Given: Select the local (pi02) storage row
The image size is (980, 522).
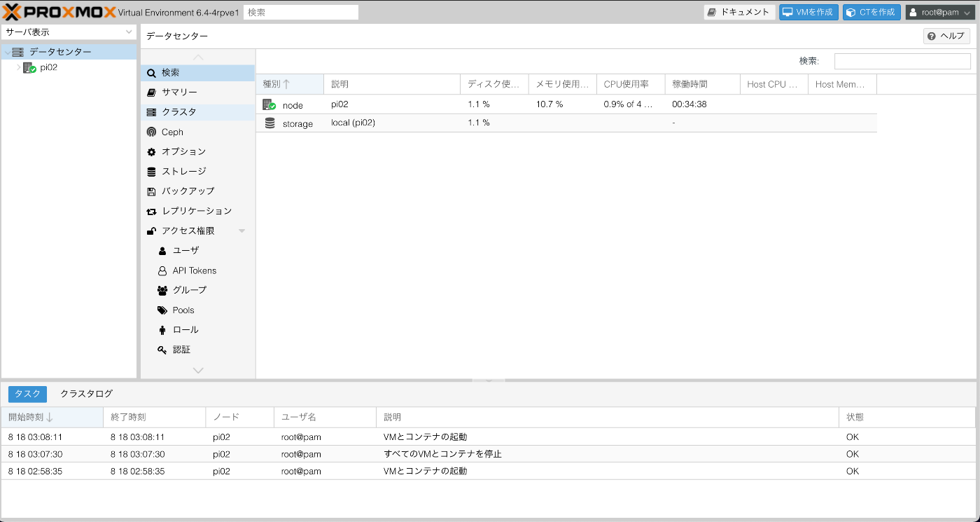Looking at the screenshot, I should tap(566, 123).
